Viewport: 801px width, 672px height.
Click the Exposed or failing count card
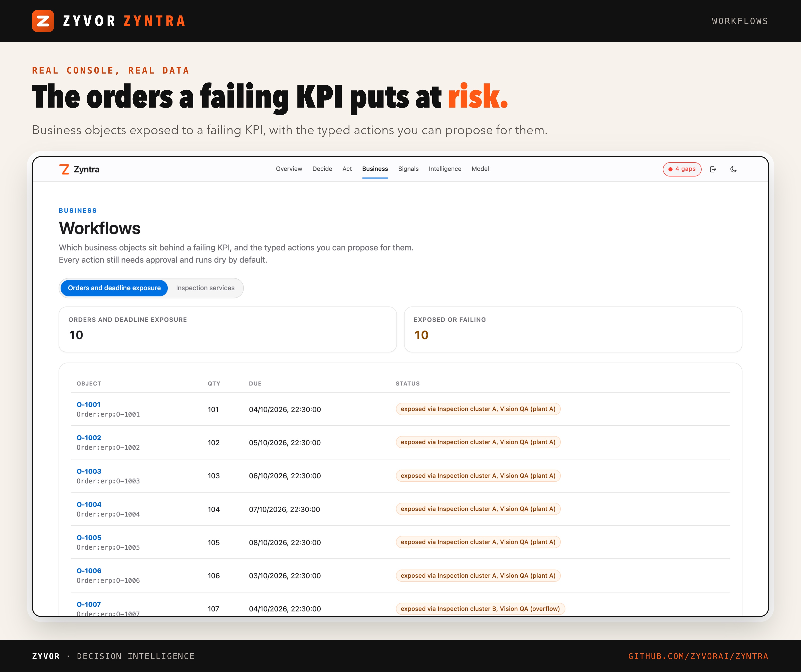[573, 329]
